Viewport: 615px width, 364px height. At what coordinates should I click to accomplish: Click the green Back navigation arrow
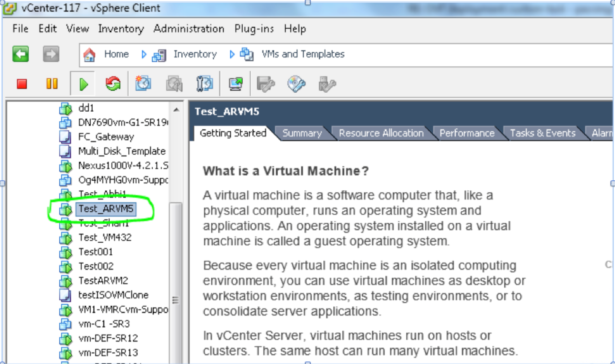coord(21,54)
